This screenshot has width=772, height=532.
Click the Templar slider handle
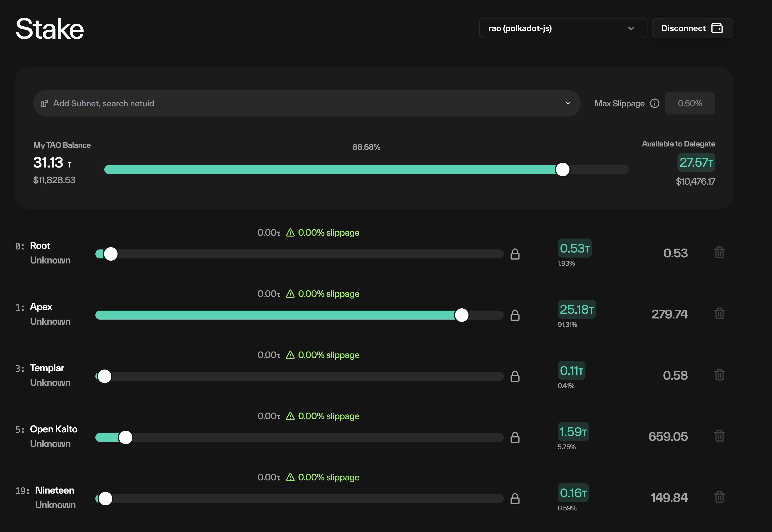coord(104,376)
